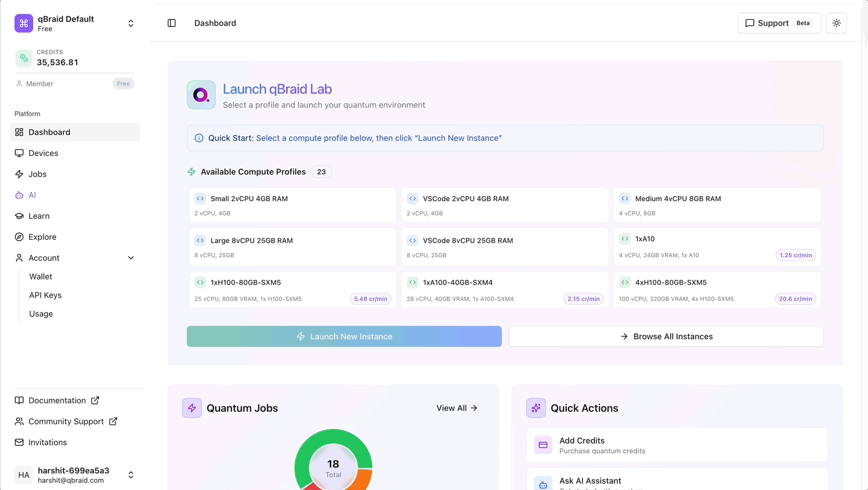Click the credits progress bar
This screenshot has width=868, height=490.
coord(75,73)
